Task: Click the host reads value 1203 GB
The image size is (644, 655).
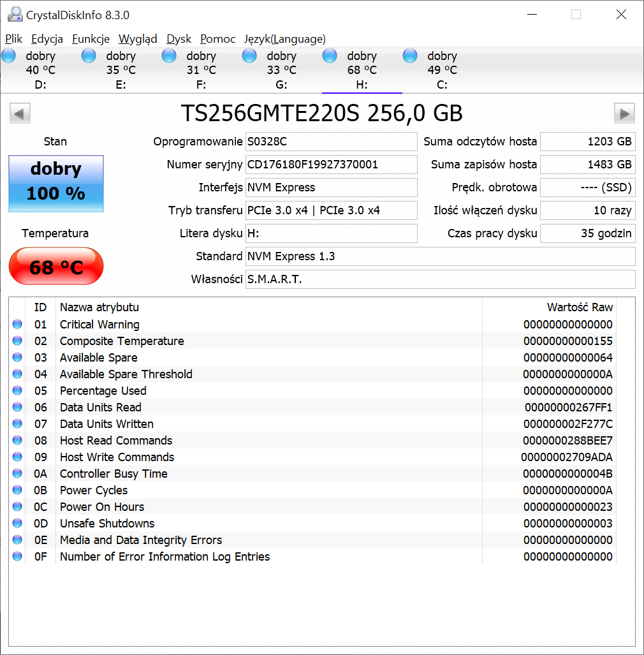Action: pos(588,142)
